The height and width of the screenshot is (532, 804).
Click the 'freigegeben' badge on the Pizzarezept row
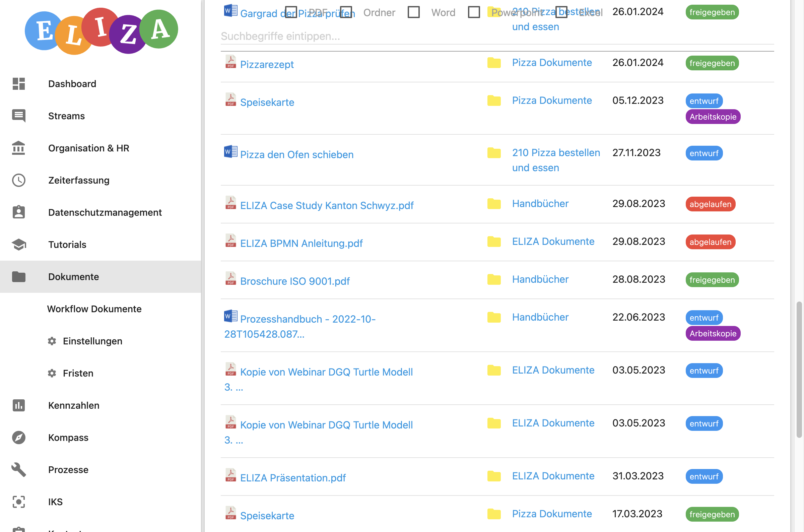pyautogui.click(x=712, y=63)
